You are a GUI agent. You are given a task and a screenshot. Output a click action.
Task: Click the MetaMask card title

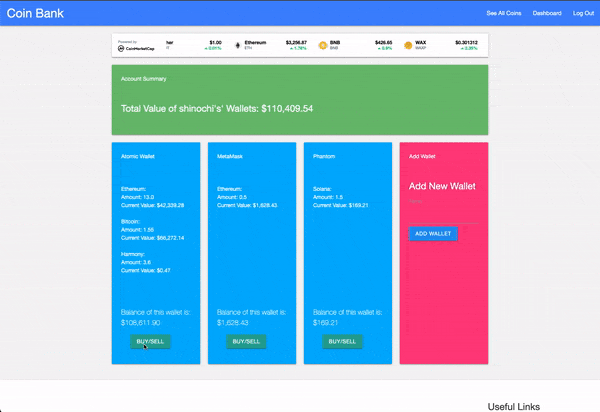pos(230,157)
